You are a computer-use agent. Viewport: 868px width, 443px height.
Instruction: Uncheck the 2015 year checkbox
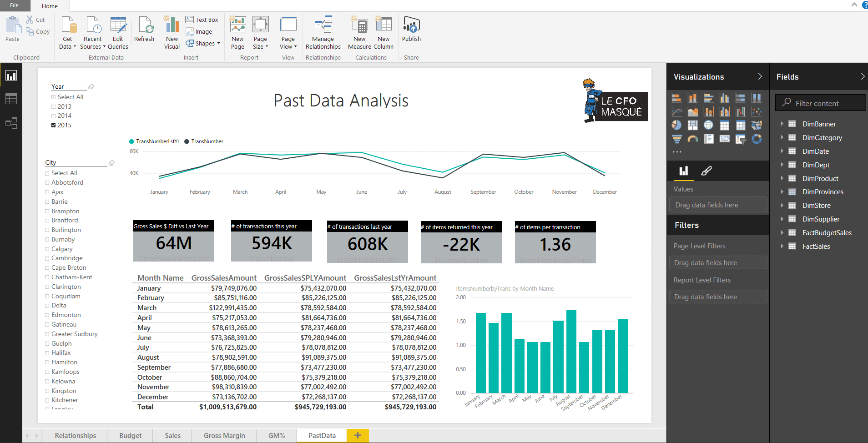[54, 126]
